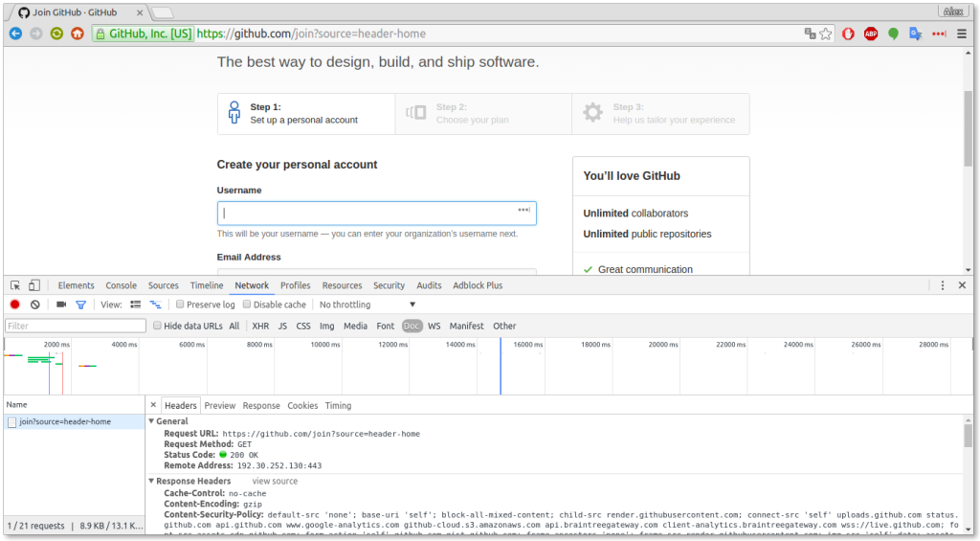
Task: Filter requests by All types
Action: [234, 326]
